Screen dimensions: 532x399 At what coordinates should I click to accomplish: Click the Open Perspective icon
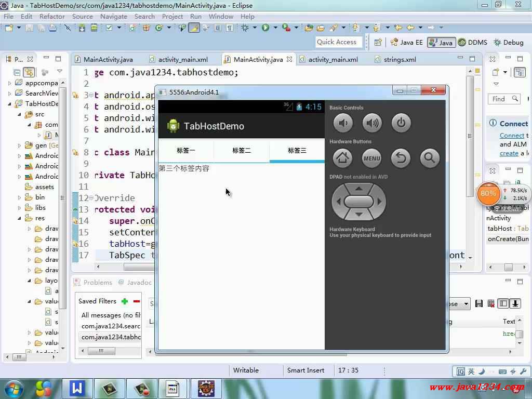pyautogui.click(x=378, y=43)
